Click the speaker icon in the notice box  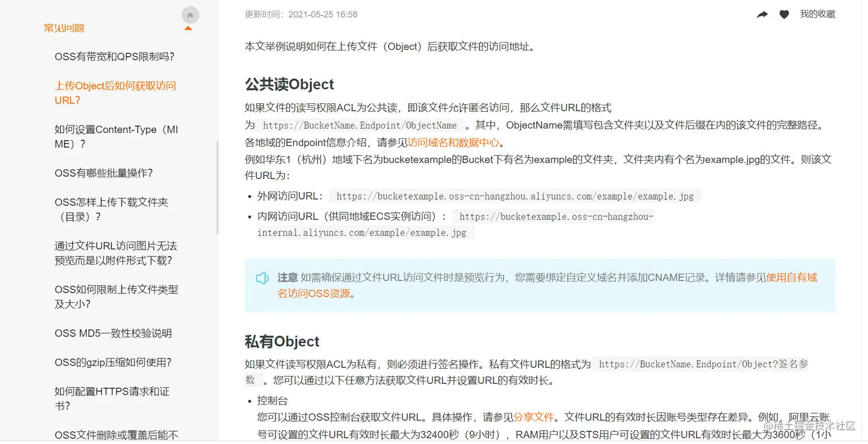click(x=262, y=278)
